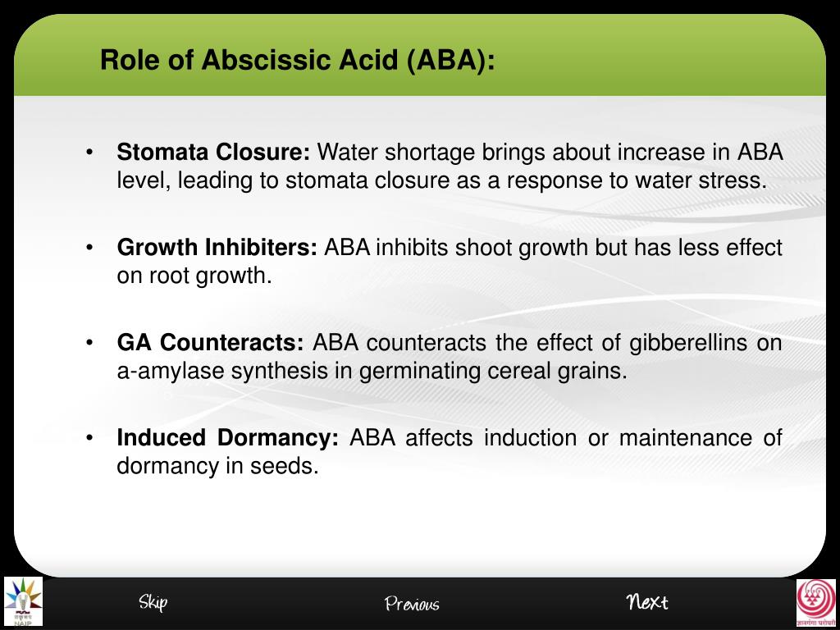Click the bullet before Stomata Closure
Image resolution: width=840 pixels, height=630 pixels.
click(89, 153)
